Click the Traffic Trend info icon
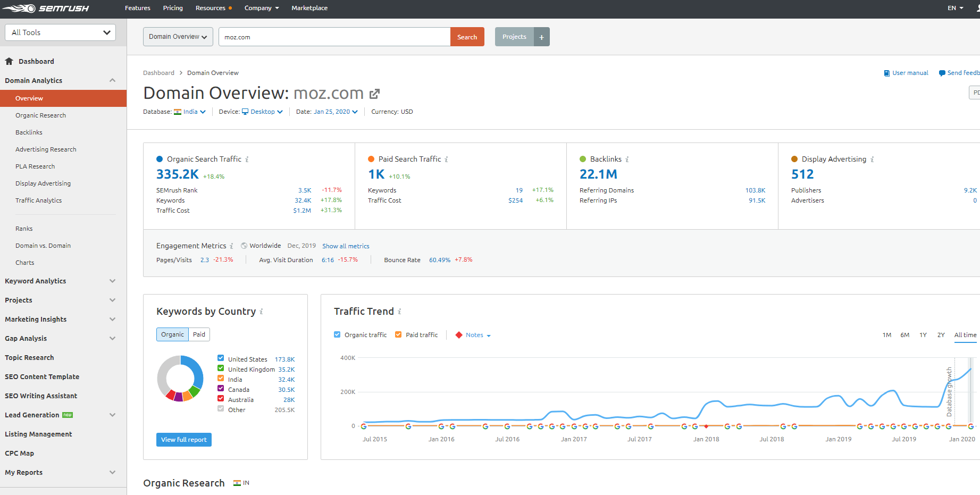The height and width of the screenshot is (495, 980). (399, 312)
